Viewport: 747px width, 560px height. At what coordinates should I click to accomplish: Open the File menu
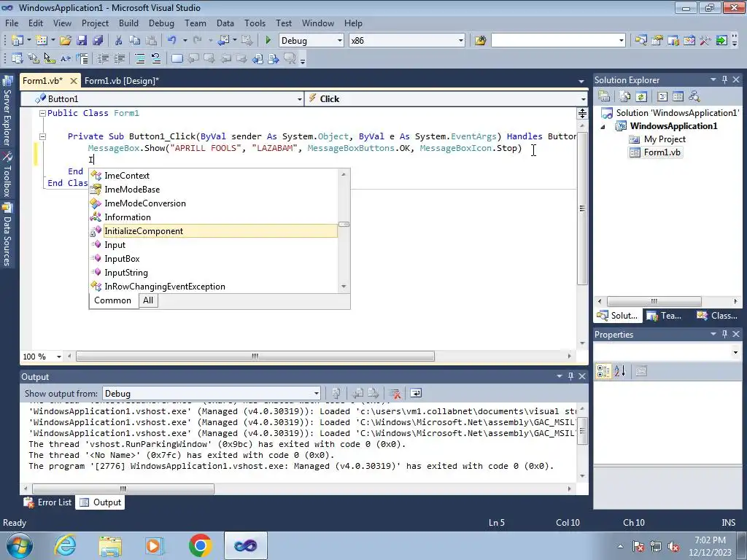coord(12,23)
